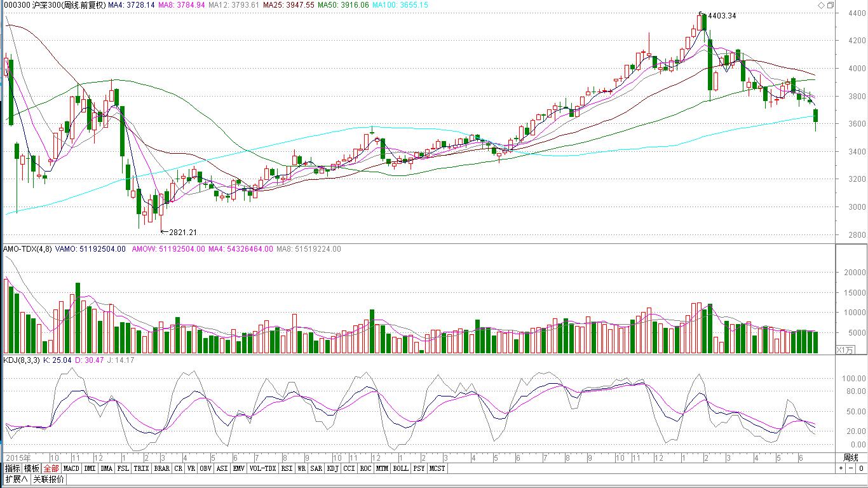Switch indicator to RSI

click(287, 468)
